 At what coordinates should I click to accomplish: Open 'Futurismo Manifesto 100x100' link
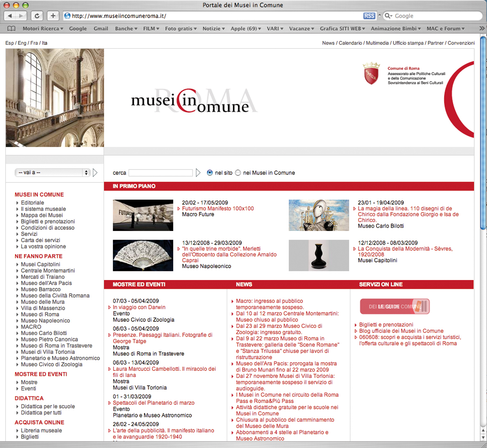click(x=218, y=208)
